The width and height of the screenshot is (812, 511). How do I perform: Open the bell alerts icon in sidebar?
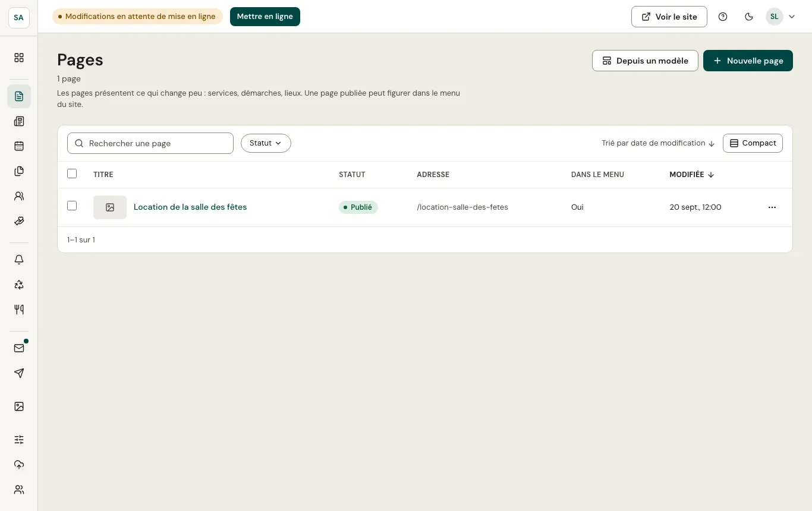19,260
